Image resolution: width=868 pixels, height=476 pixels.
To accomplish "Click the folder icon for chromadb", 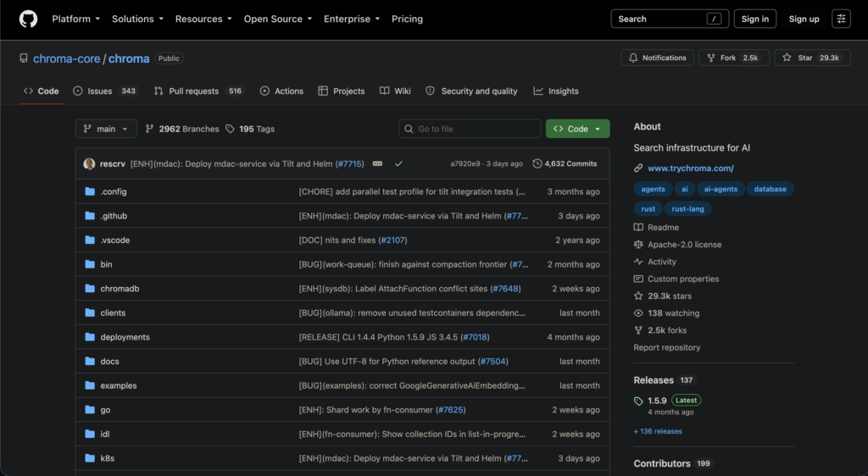I will [x=90, y=289].
